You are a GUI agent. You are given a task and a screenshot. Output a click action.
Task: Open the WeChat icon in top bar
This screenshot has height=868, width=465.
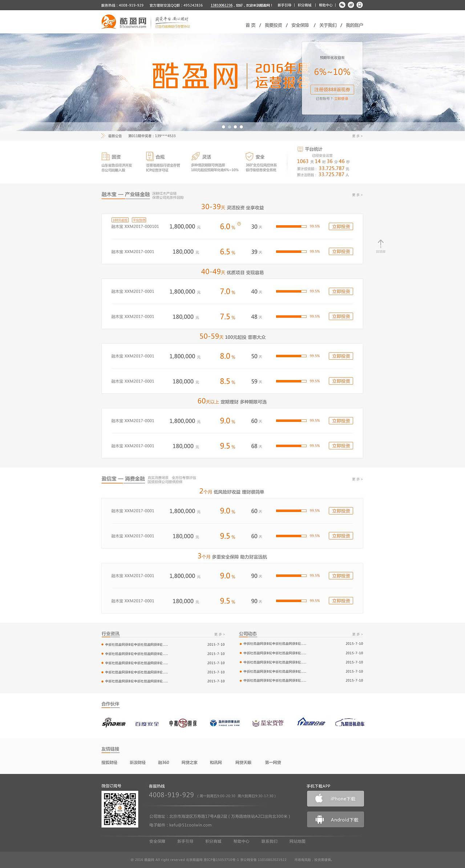pyautogui.click(x=342, y=5)
